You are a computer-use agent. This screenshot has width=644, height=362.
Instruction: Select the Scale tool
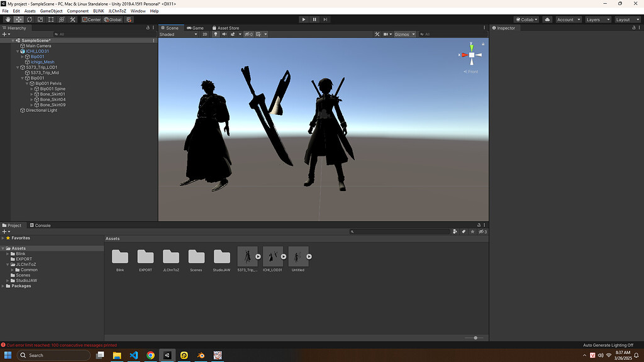point(40,19)
